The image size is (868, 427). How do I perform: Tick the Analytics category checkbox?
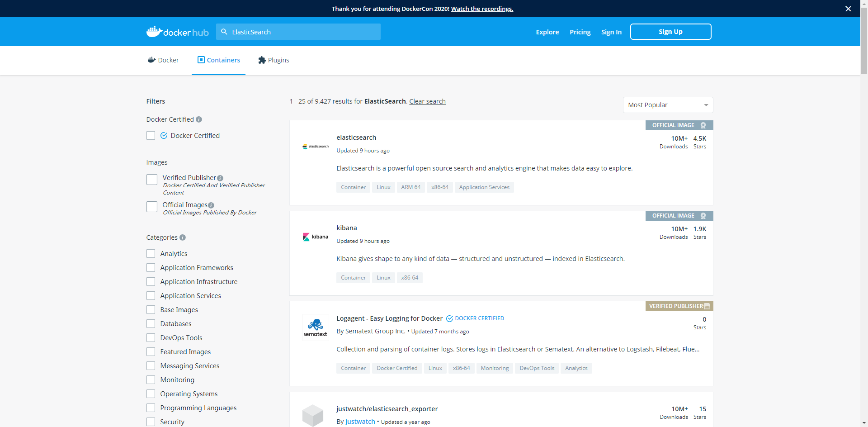pyautogui.click(x=151, y=254)
